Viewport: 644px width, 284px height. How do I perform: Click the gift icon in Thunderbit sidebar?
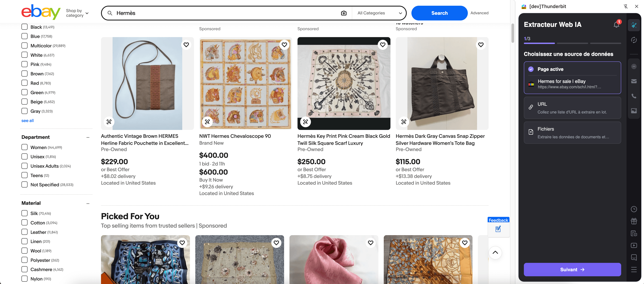[634, 221]
